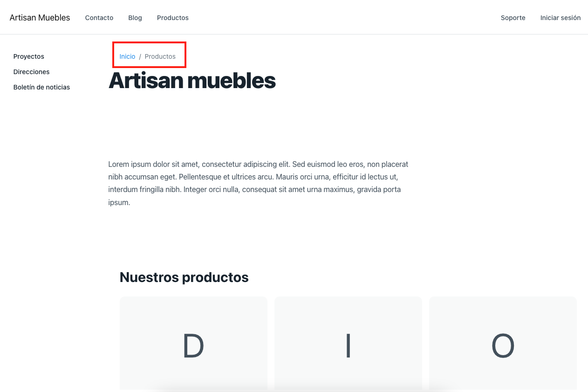
Task: Open the product card labeled O
Action: coord(502,345)
